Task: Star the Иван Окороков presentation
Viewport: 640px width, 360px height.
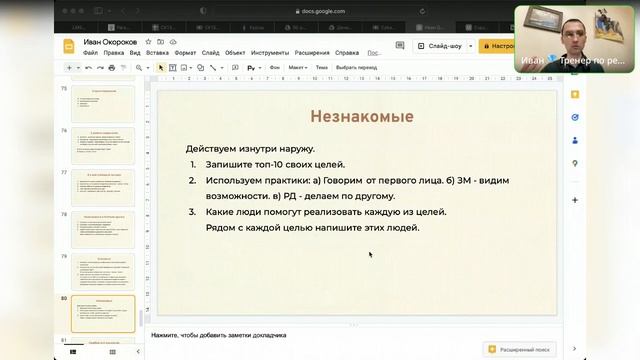Action: click(148, 42)
